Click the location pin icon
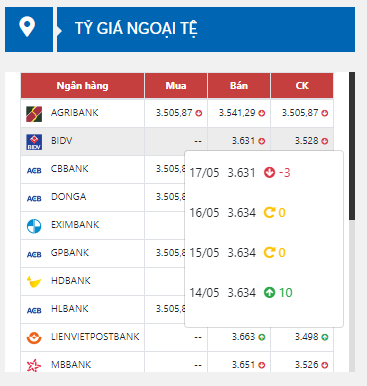Screen dimensions: 367x386 [27, 27]
